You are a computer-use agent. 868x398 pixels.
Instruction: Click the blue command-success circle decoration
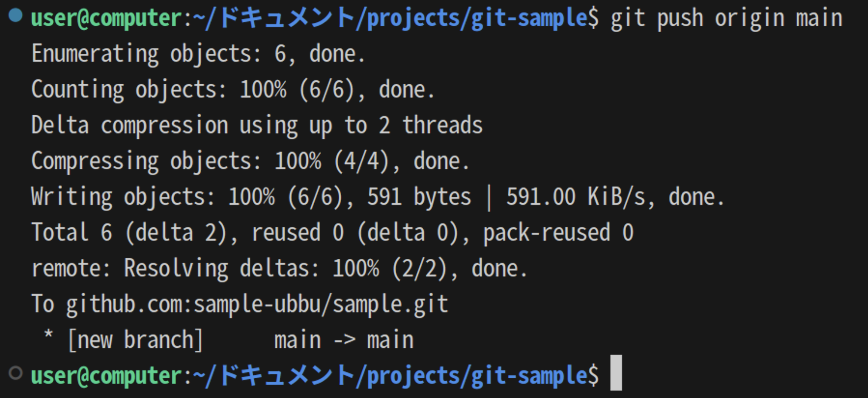click(15, 15)
